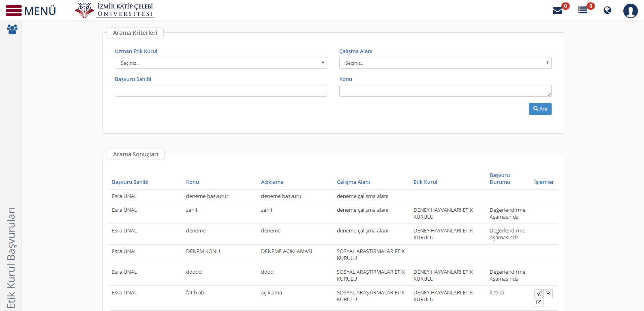Sort by Etik Kurul column header
Screen dimensions: 644x311
[x=425, y=182]
